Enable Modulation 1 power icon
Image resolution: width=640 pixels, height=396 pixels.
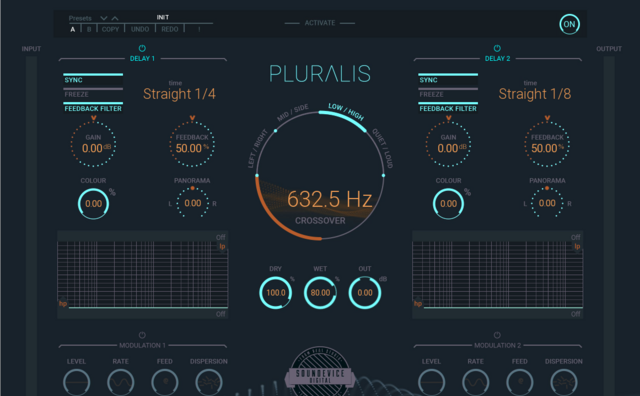tap(142, 335)
